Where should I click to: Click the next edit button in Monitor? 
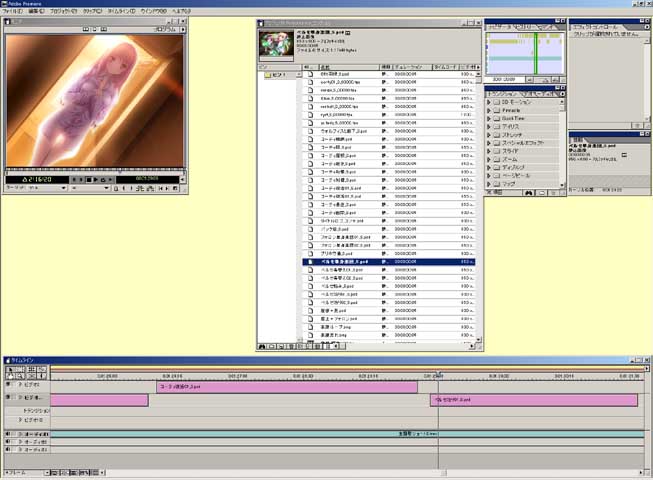click(x=167, y=189)
